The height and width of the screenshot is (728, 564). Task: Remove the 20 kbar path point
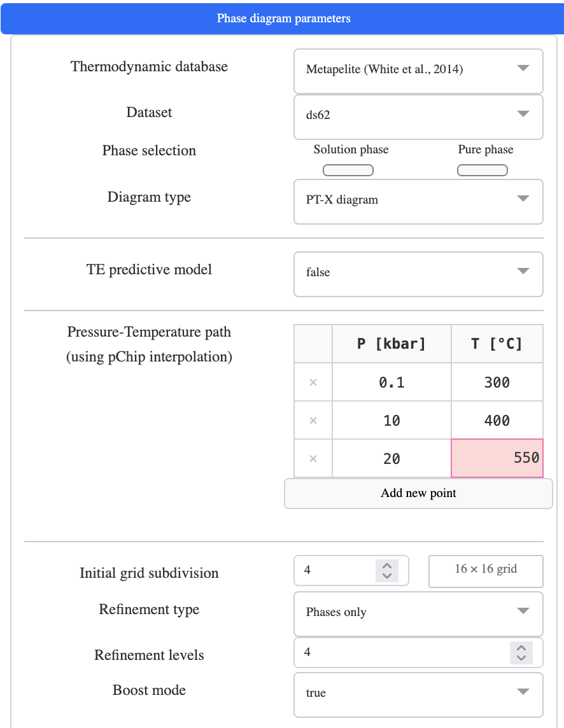tap(313, 459)
